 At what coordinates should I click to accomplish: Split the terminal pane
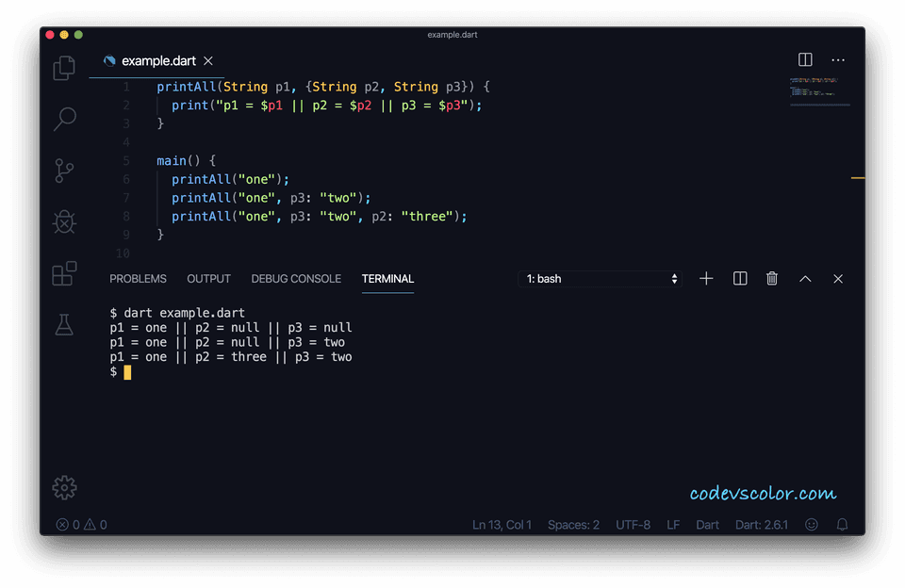(x=739, y=278)
